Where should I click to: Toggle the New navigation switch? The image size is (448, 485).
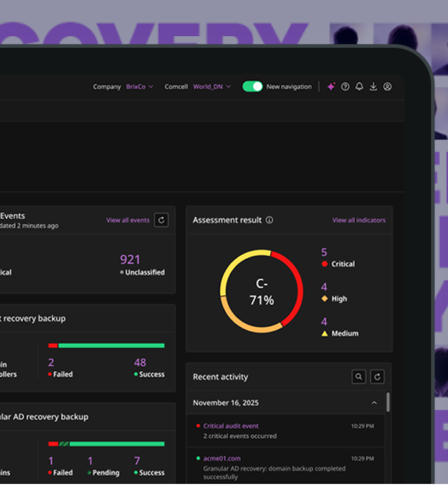pos(252,87)
